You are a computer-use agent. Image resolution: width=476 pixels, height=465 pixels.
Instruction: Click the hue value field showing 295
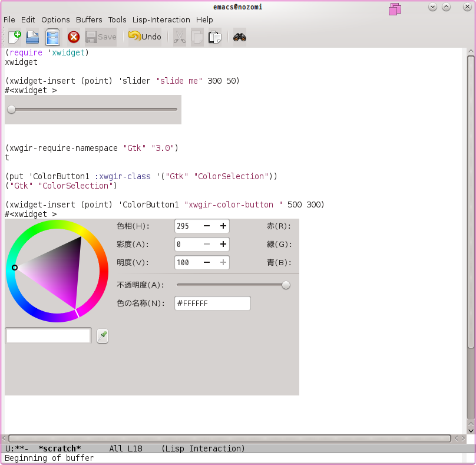pyautogui.click(x=187, y=226)
